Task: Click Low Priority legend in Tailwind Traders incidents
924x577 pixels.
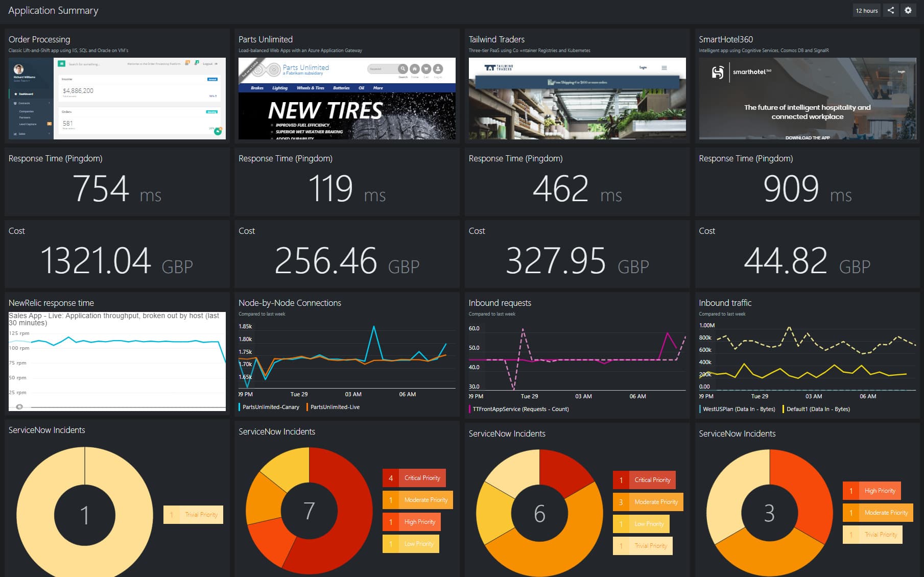Action: [641, 524]
